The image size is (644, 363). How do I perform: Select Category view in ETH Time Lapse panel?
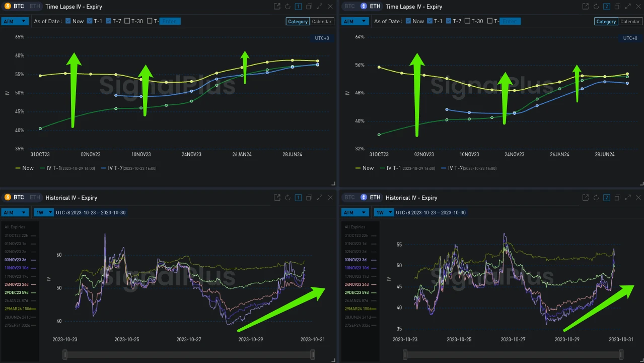click(606, 22)
